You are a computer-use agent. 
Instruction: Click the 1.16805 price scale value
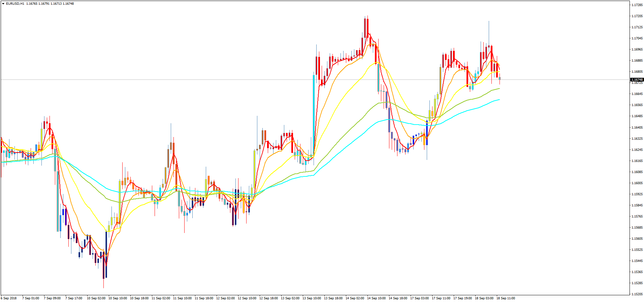637,72
